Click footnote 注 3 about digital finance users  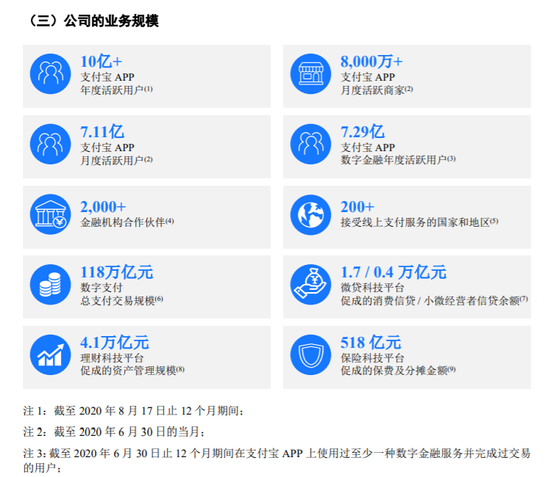point(277,460)
